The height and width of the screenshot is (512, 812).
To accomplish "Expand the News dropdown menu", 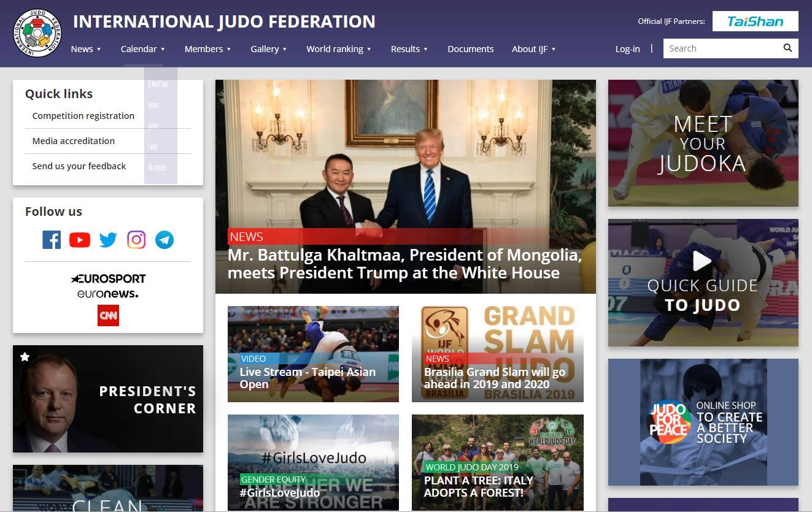I will pos(86,49).
